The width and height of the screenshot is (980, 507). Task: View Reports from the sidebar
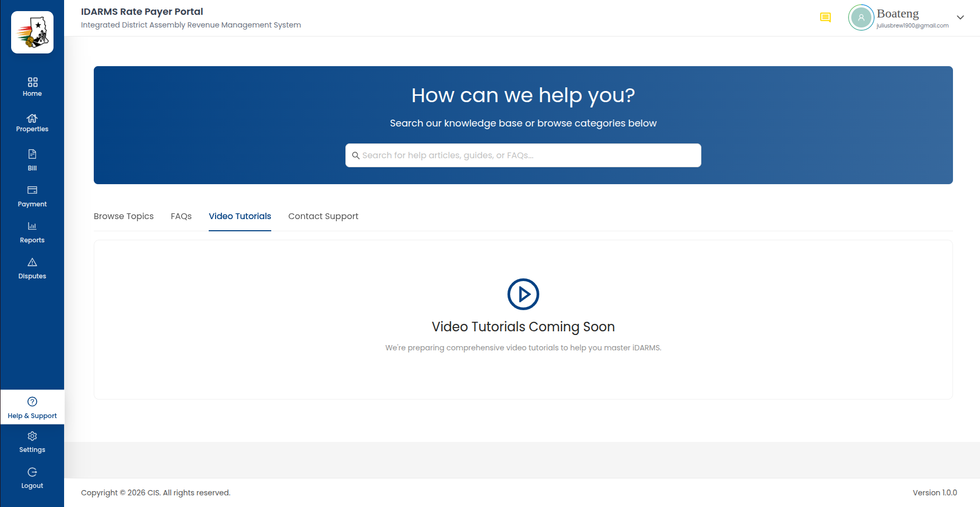pyautogui.click(x=32, y=233)
